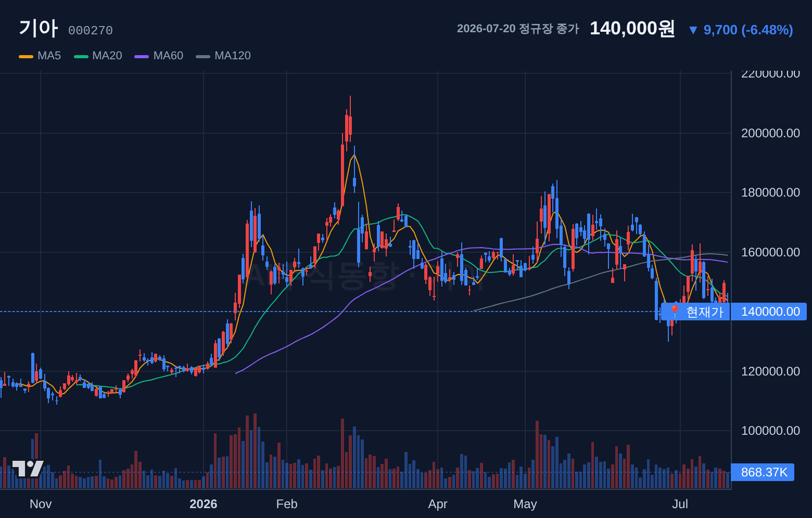Image resolution: width=812 pixels, height=518 pixels.
Task: Click the pin icon in 현재가 label
Action: point(675,312)
